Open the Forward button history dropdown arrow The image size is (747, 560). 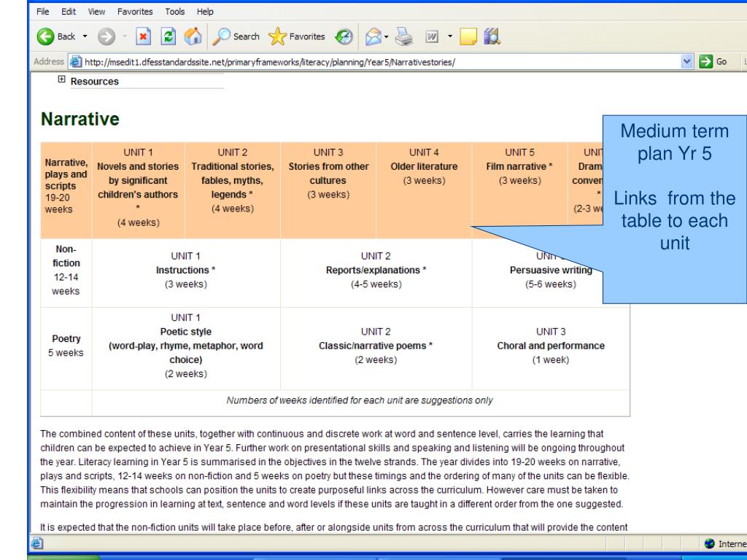[x=124, y=36]
